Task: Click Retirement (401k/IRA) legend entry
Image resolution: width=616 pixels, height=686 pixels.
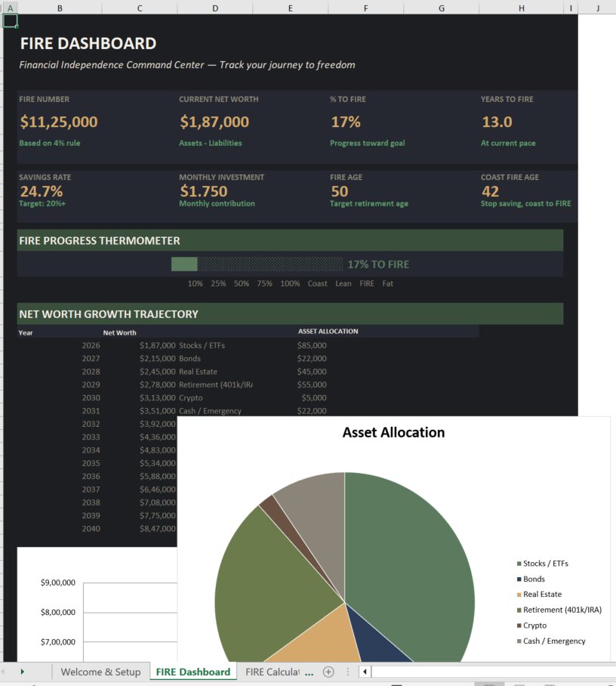Action: coord(559,610)
